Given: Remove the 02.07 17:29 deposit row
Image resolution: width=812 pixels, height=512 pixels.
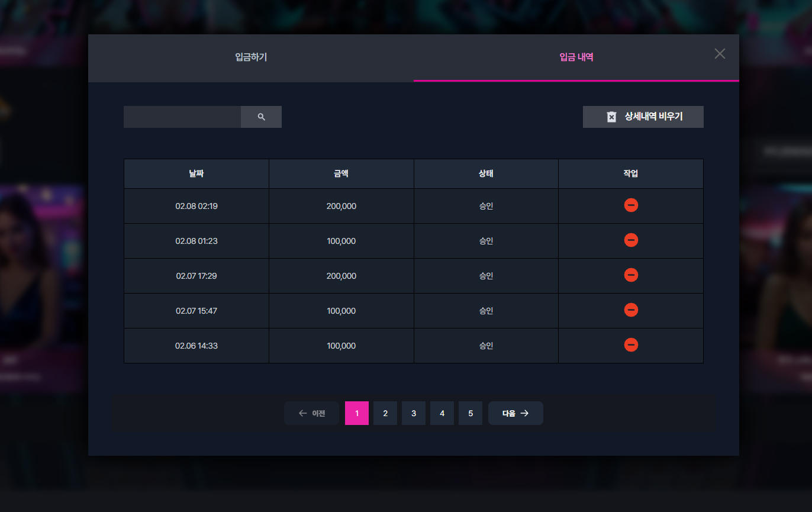Looking at the screenshot, I should click(x=631, y=275).
